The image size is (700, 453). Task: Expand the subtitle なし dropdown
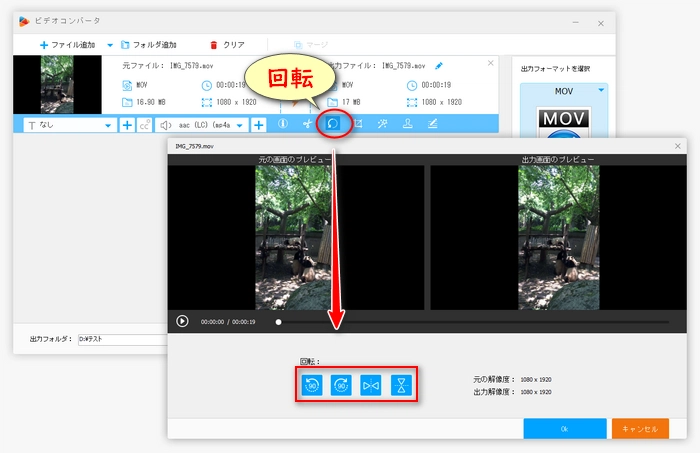[108, 125]
